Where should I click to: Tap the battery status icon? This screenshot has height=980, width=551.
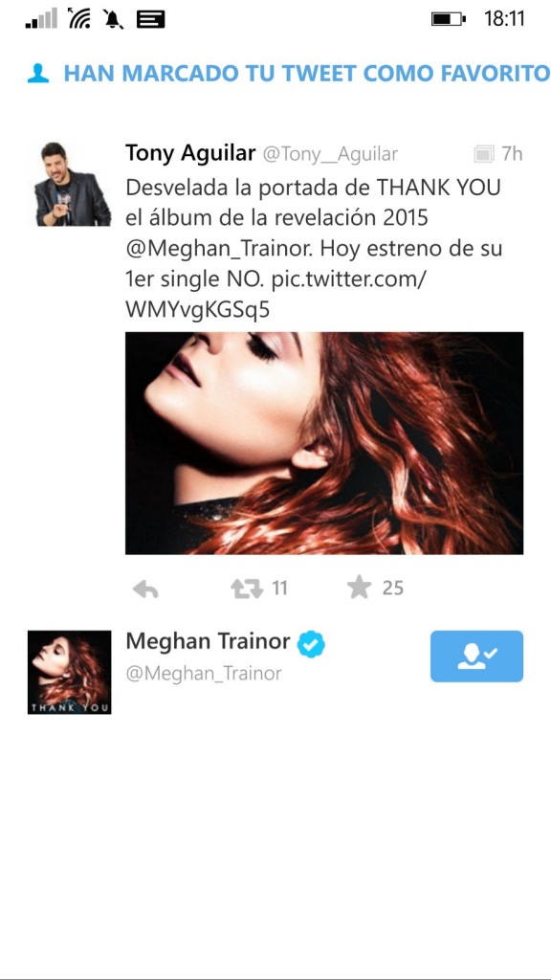[449, 19]
